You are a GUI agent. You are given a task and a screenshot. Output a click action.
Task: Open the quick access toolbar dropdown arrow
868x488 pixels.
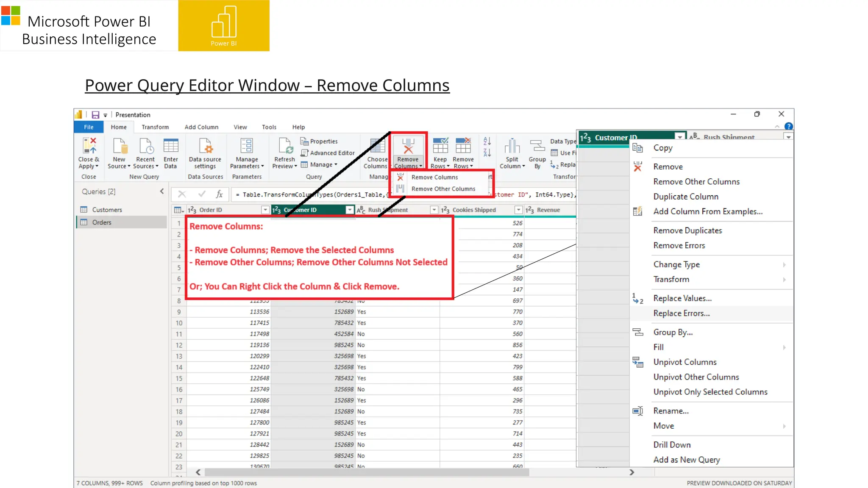pos(106,115)
